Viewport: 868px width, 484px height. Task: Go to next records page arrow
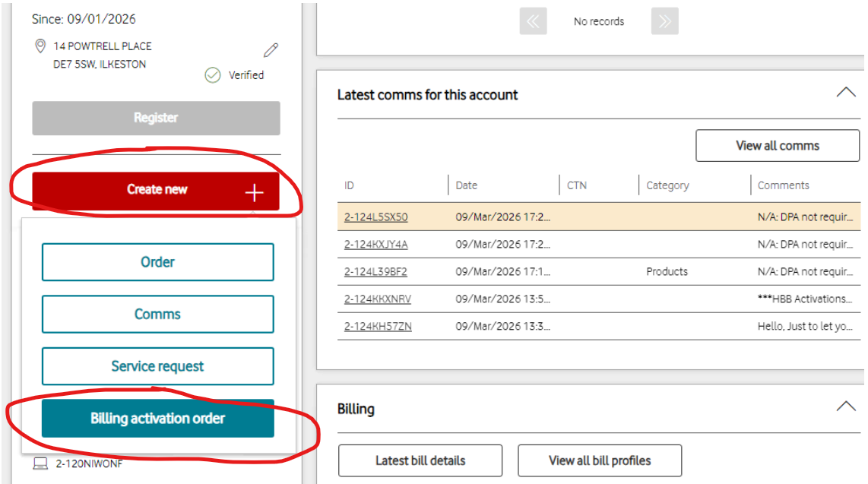click(664, 21)
